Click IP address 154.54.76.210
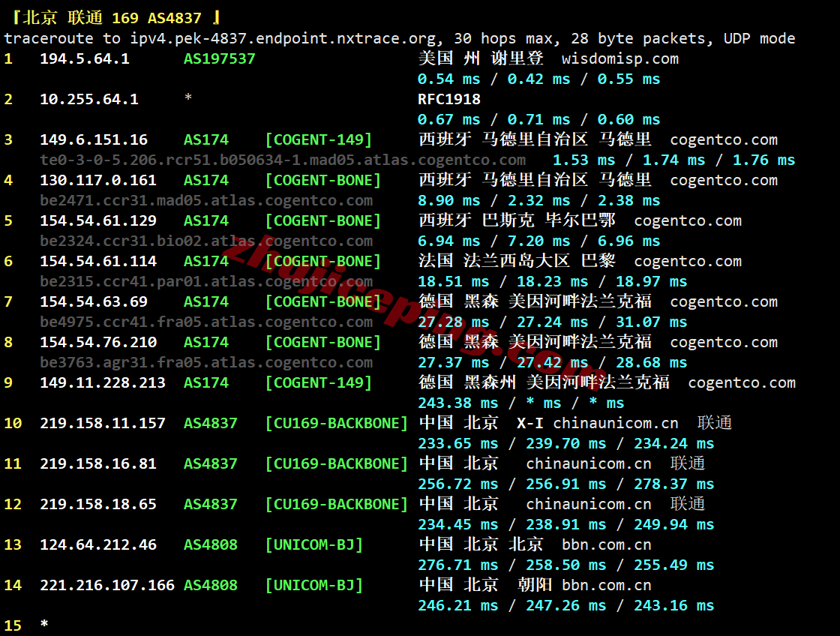 pyautogui.click(x=98, y=343)
